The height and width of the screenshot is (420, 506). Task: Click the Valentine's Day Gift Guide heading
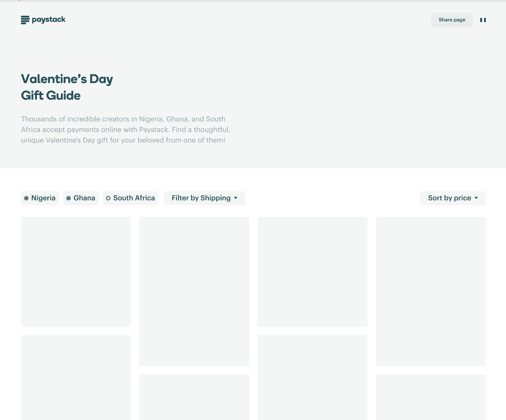[67, 87]
